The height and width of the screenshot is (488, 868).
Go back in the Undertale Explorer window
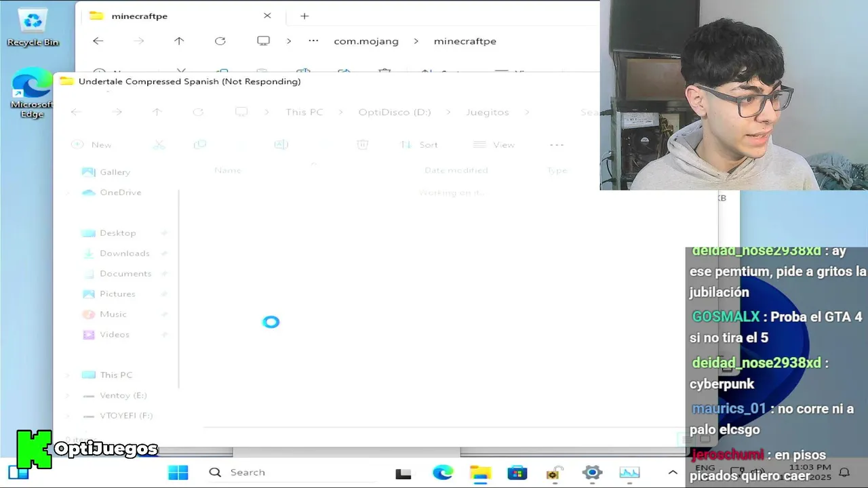(76, 112)
